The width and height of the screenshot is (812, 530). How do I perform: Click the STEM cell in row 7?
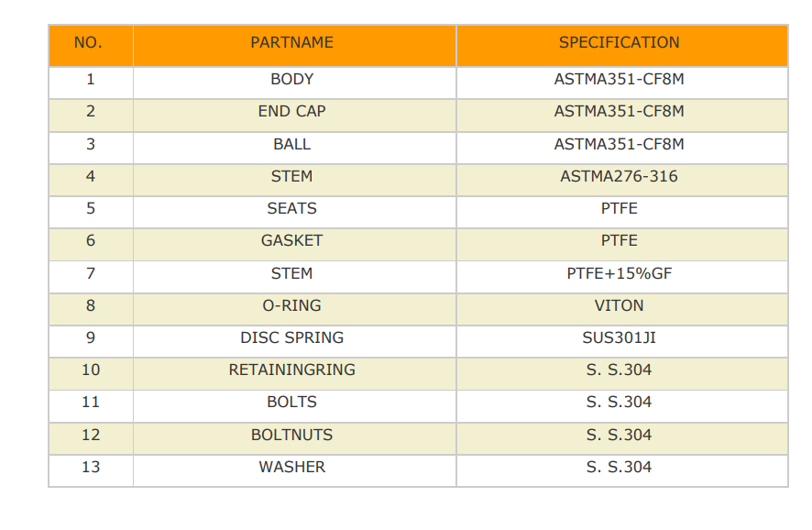coord(295,277)
